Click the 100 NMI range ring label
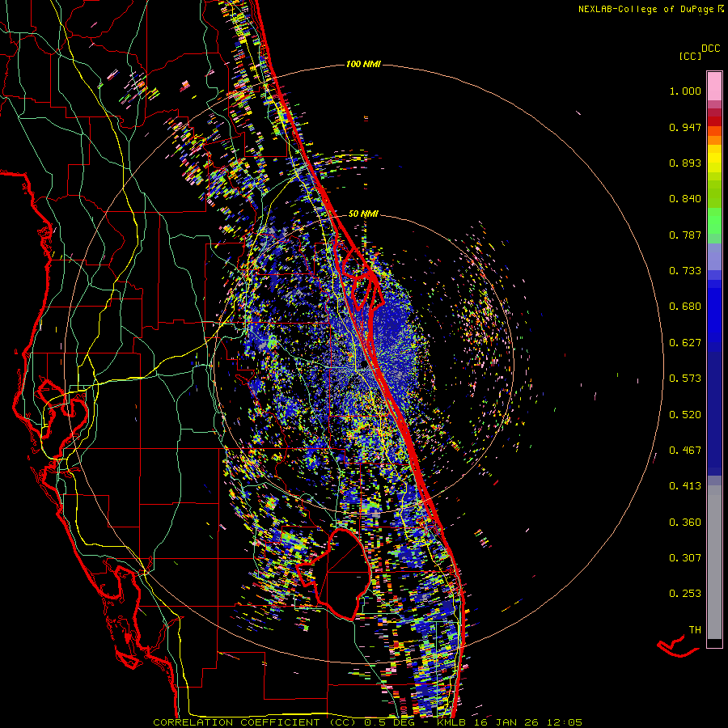The height and width of the screenshot is (728, 728). pos(363,64)
